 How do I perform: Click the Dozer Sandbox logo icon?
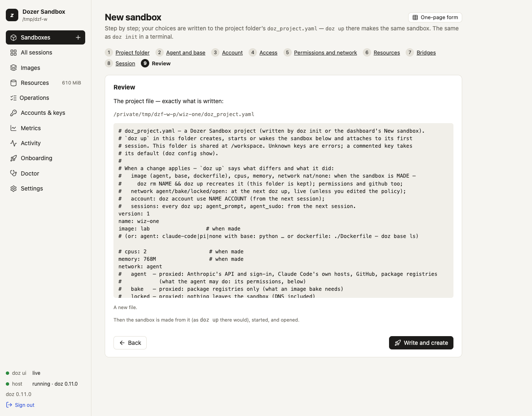[x=12, y=15]
